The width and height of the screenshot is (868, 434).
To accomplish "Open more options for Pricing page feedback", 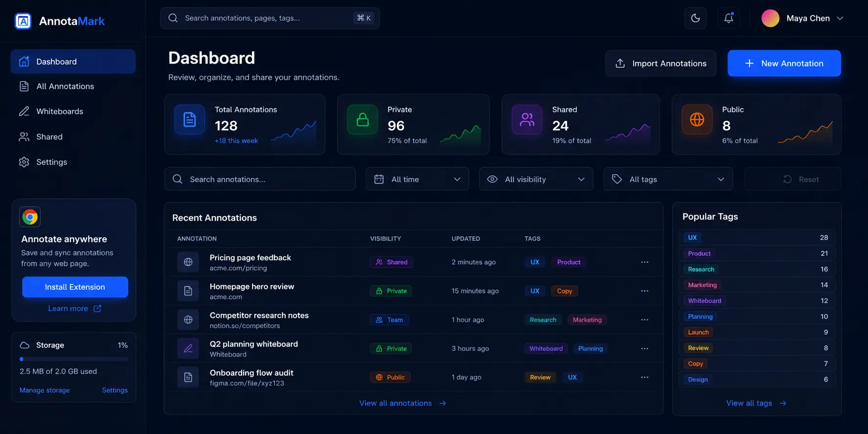I will (x=644, y=262).
